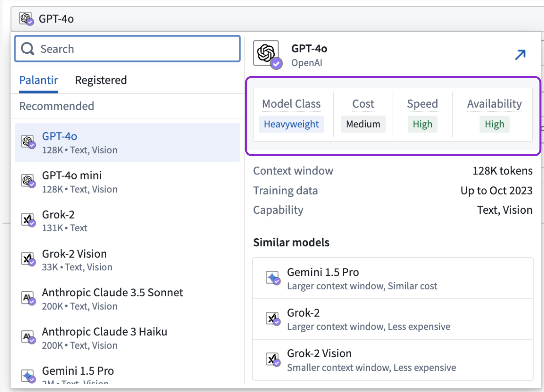Click the Availability underlined label

pyautogui.click(x=494, y=104)
